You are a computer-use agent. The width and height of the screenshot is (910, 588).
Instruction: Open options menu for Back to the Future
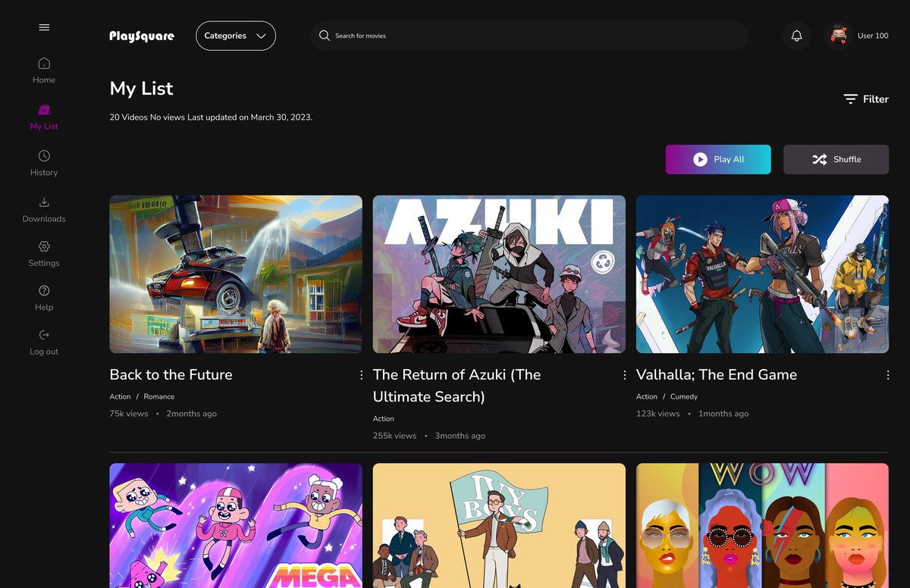click(x=361, y=375)
